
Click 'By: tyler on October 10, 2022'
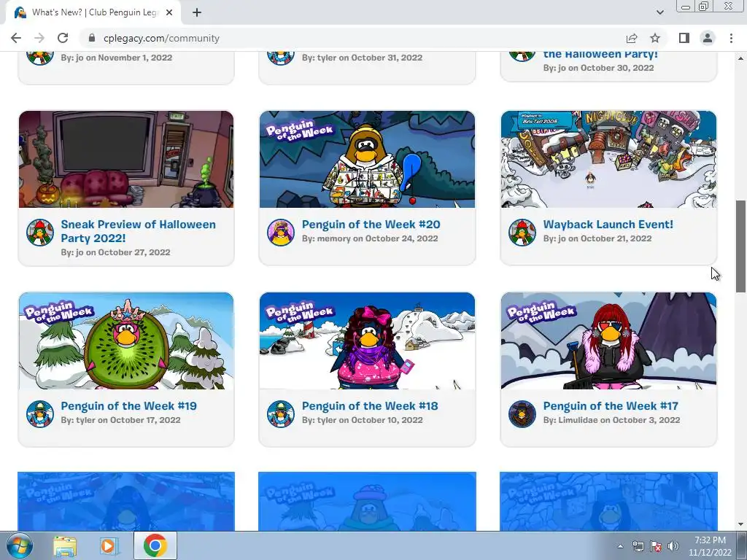(362, 420)
